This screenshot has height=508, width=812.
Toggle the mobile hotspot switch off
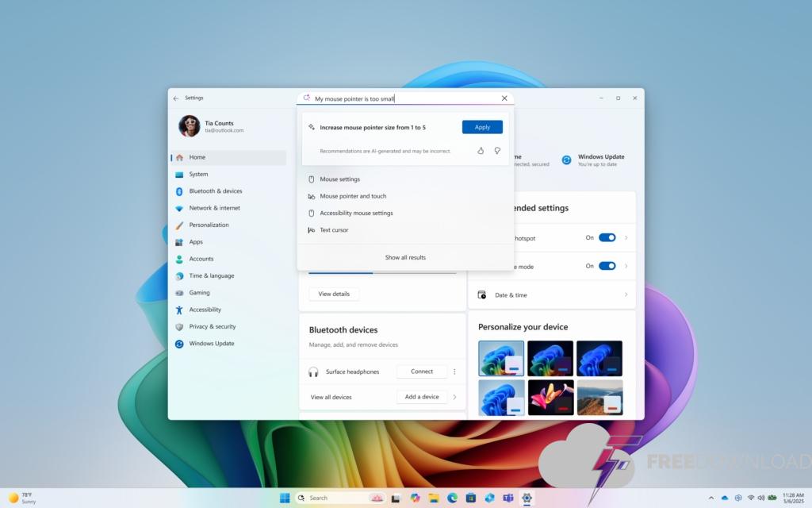(x=607, y=237)
